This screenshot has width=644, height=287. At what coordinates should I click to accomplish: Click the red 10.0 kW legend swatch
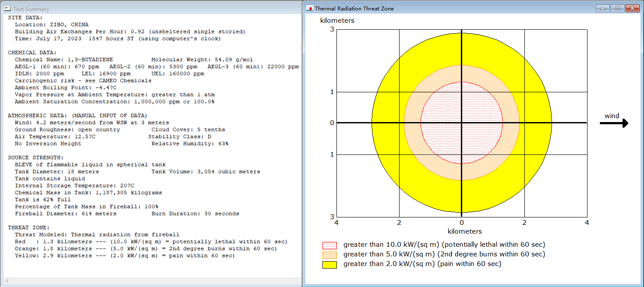click(329, 245)
